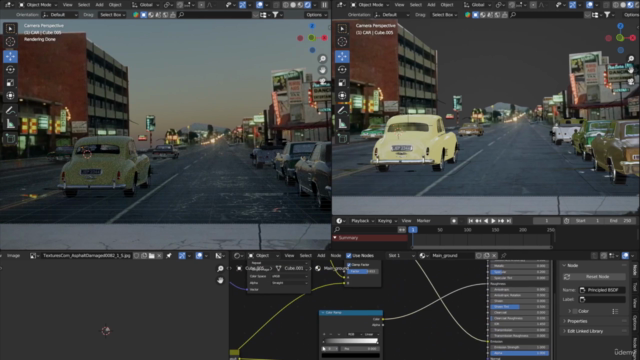
Task: Pin the Main_ground material in node editor
Action: point(504,256)
